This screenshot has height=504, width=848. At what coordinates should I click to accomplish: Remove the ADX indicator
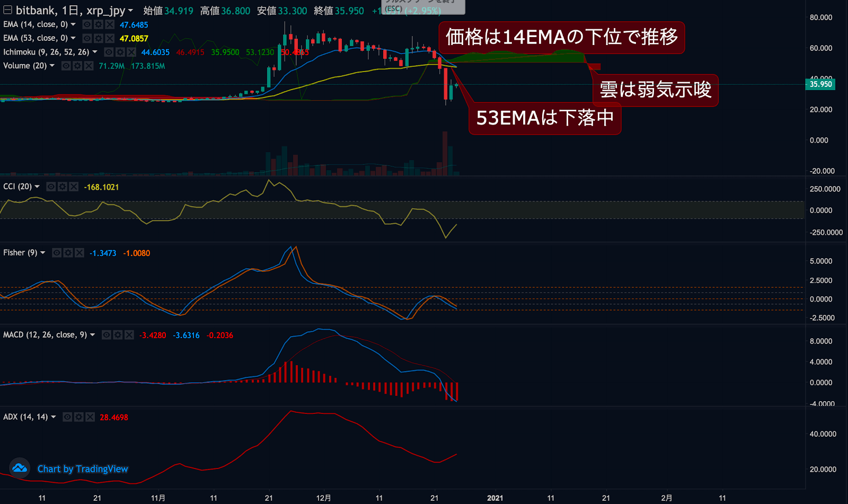(x=90, y=417)
